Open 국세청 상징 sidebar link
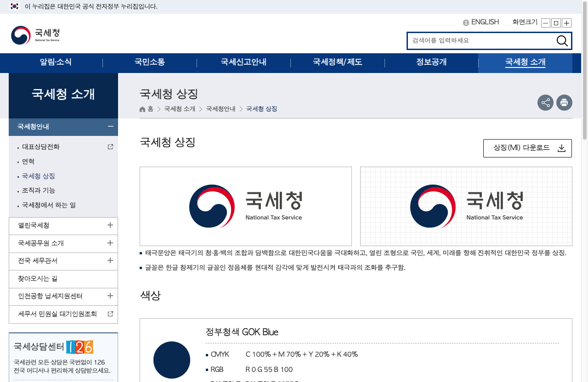 (39, 176)
